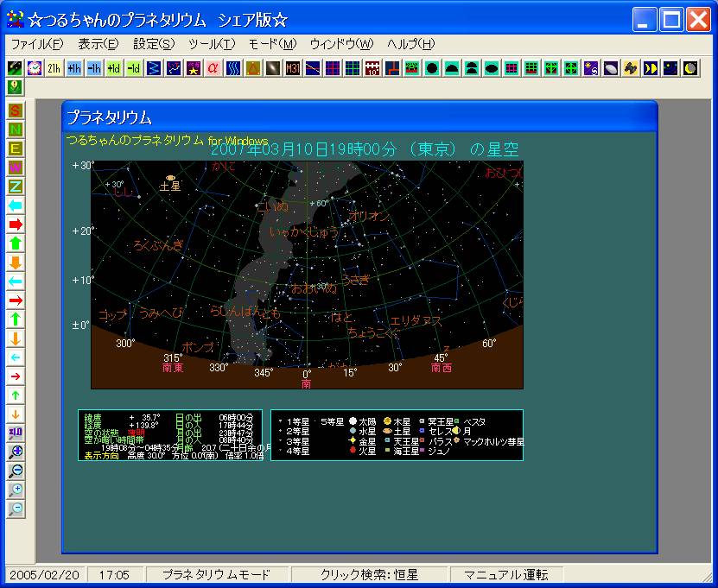718x588 pixels.
Task: Expand the 設定(S) menu
Action: point(154,44)
